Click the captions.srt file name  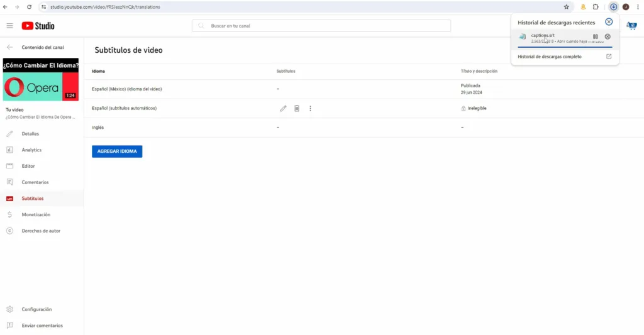click(x=543, y=35)
